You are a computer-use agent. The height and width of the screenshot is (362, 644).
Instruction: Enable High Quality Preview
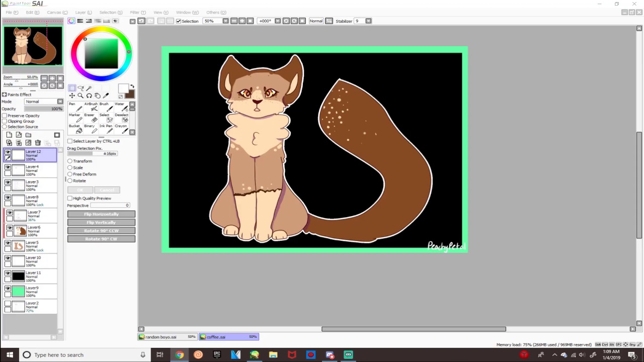pyautogui.click(x=70, y=198)
